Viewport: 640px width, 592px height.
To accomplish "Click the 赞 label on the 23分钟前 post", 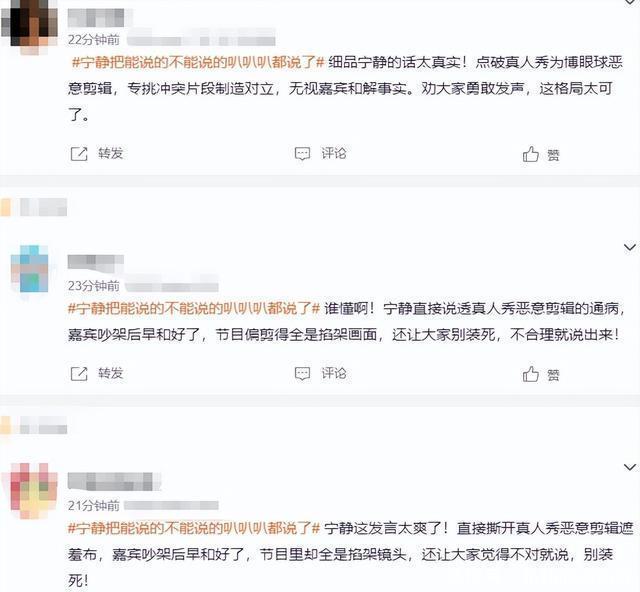I will pos(553,375).
